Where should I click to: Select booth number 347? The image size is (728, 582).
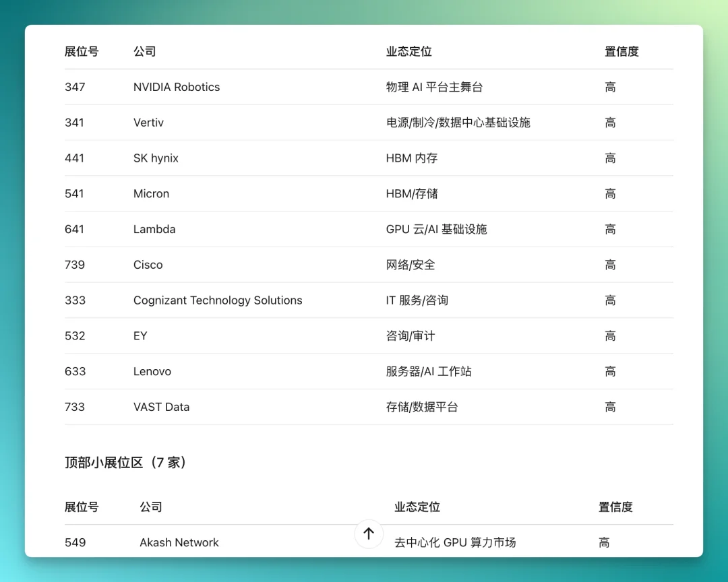(x=75, y=88)
